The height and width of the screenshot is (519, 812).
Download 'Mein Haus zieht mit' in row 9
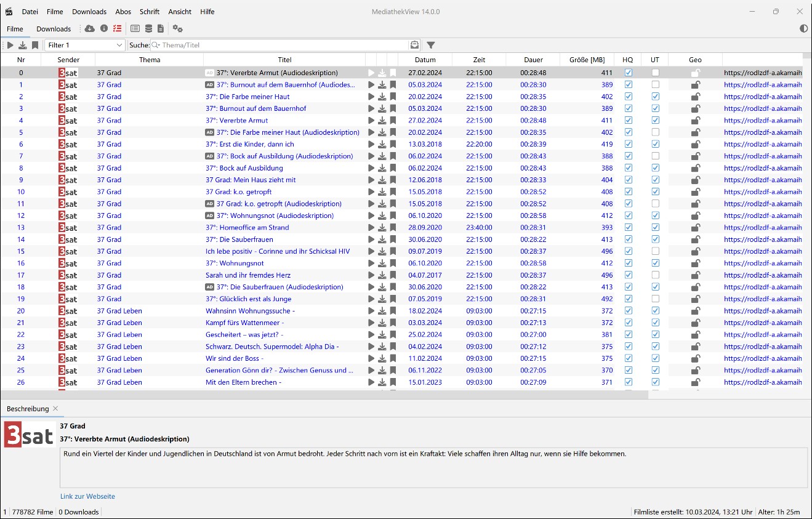point(382,180)
